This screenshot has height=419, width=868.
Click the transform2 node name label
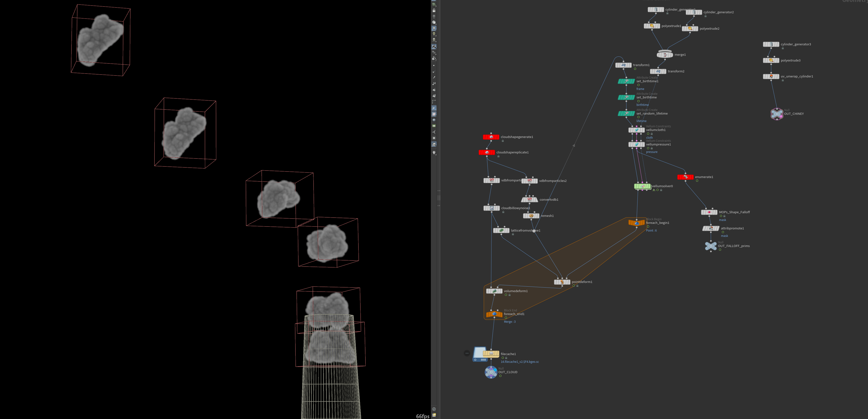[x=676, y=71]
